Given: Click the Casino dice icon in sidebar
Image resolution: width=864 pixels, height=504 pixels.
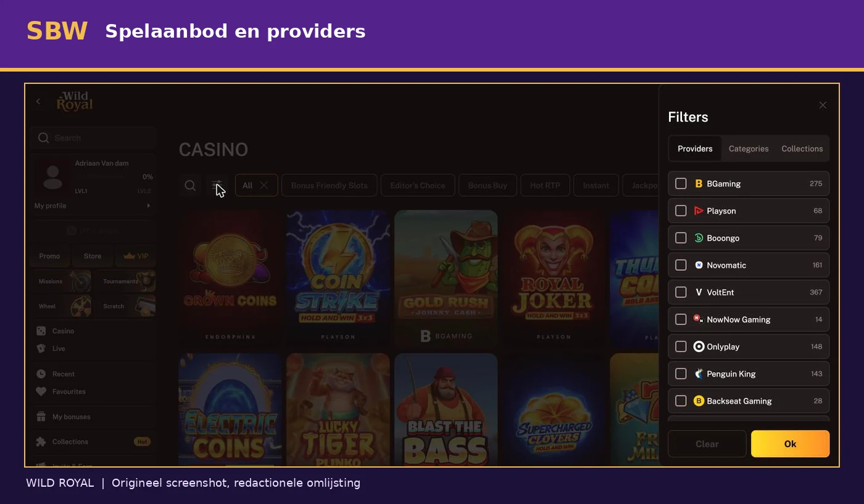Looking at the screenshot, I should [x=41, y=331].
